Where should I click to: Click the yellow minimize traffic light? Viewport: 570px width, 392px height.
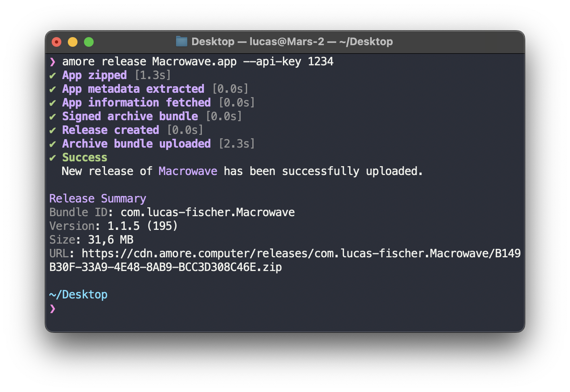tap(73, 42)
